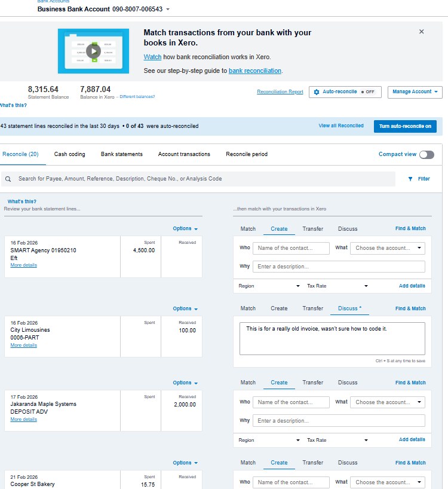Switch to the Cash coding tab

click(69, 154)
